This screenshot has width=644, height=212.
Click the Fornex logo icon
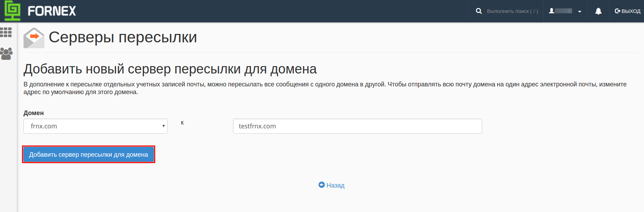12,10
